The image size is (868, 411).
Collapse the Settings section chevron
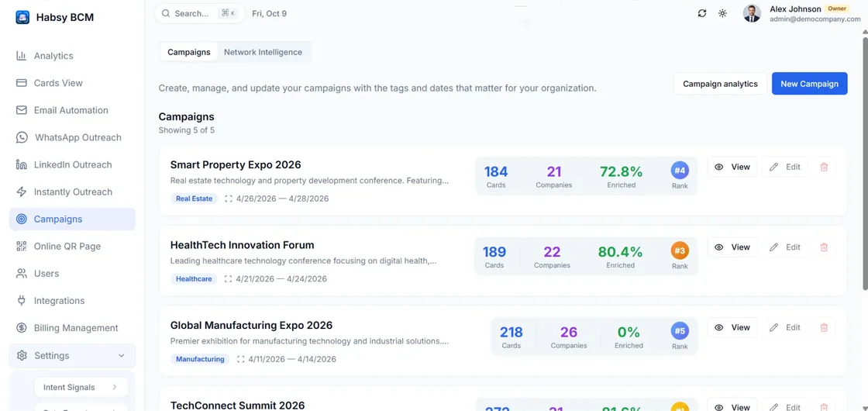(121, 355)
